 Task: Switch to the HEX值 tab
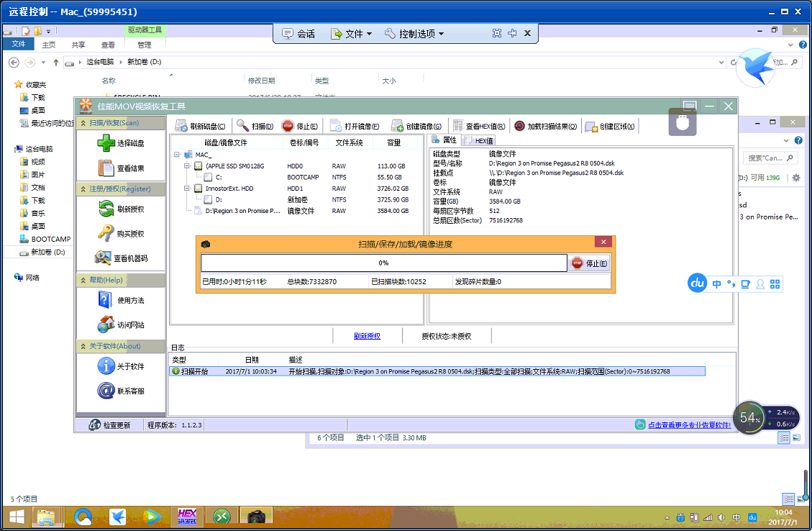(x=479, y=140)
